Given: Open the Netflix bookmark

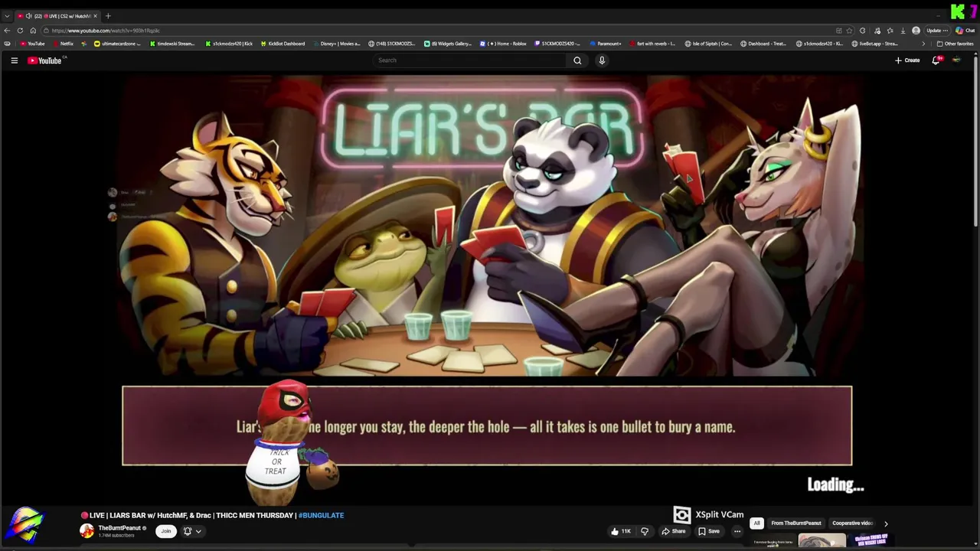Looking at the screenshot, I should (x=63, y=44).
